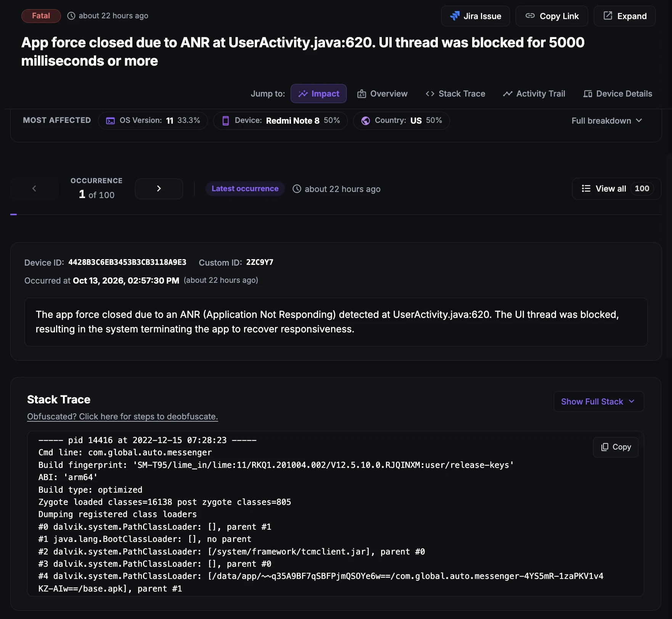Copy the stack trace
The image size is (672, 619).
click(616, 447)
